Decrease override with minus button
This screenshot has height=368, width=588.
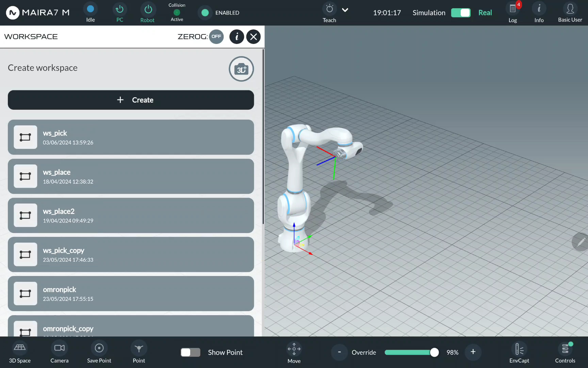tap(339, 352)
